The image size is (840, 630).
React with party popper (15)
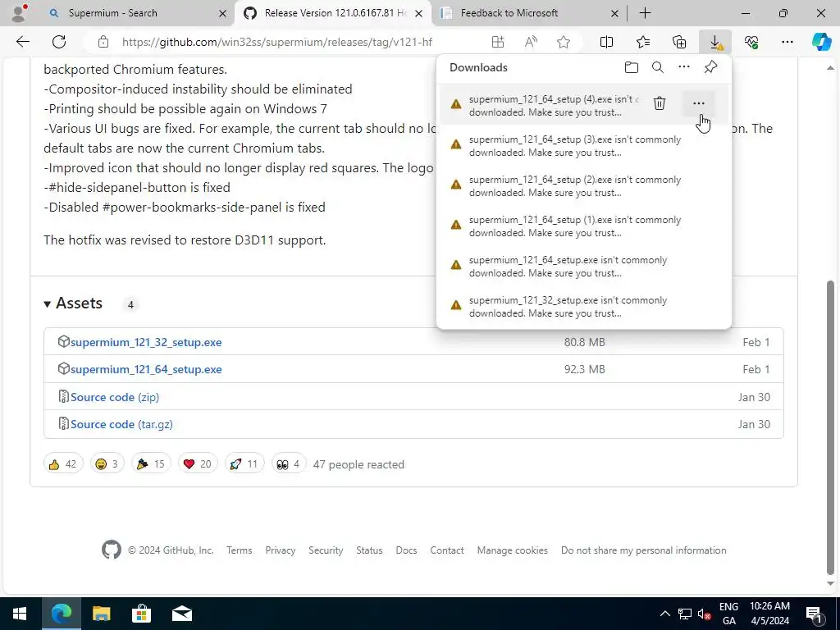(151, 464)
